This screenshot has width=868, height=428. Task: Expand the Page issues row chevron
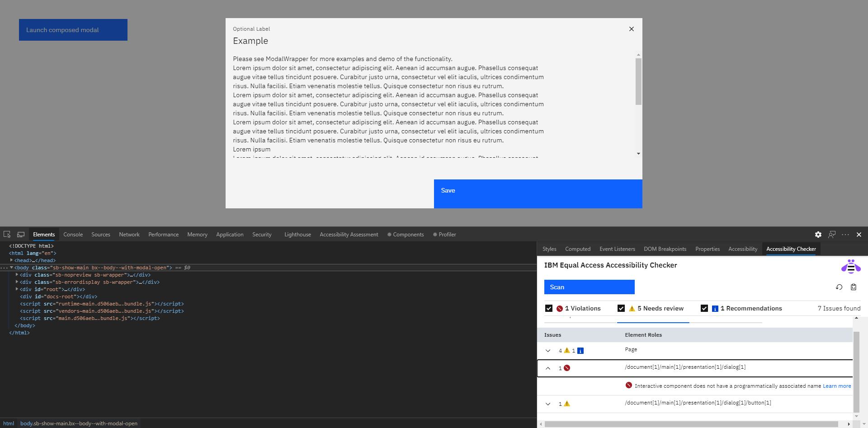548,351
